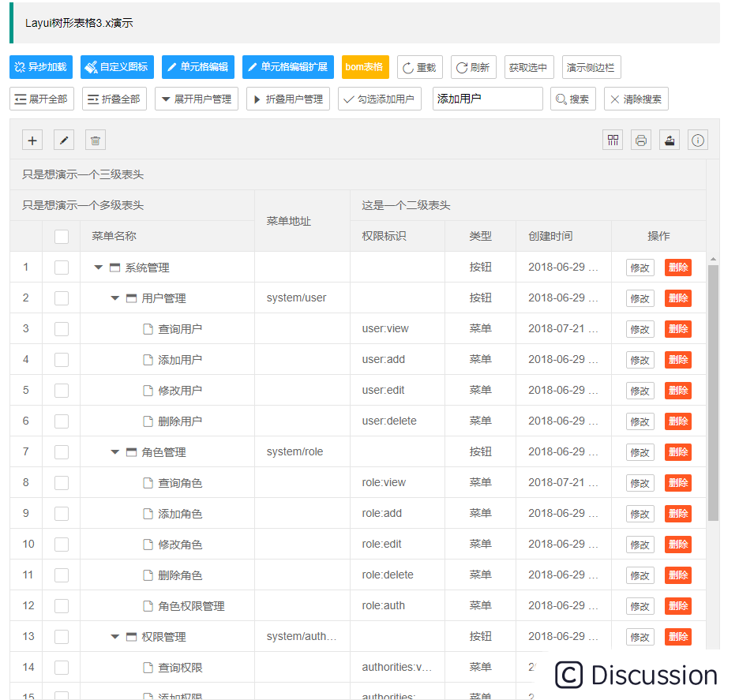Click the info tips icon in table toolbar
This screenshot has height=700, width=739.
[x=697, y=140]
